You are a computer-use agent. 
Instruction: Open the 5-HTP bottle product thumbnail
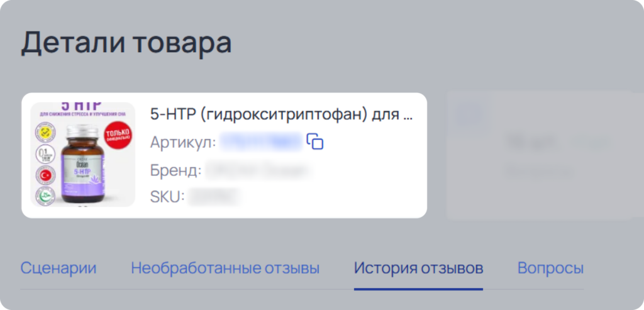point(83,155)
